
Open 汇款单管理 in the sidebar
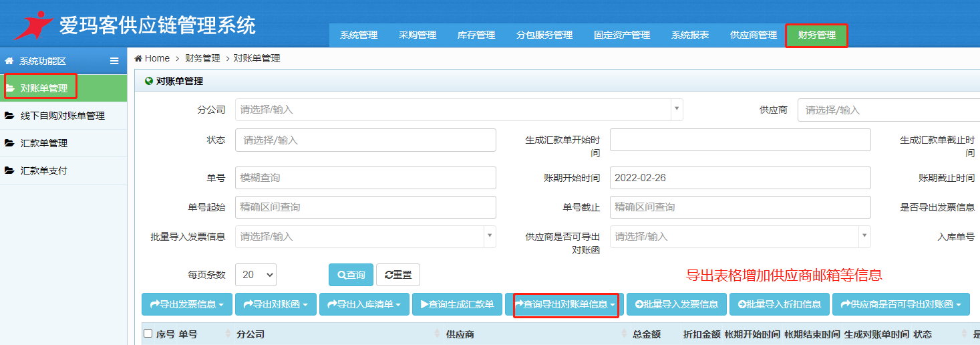coord(63,143)
